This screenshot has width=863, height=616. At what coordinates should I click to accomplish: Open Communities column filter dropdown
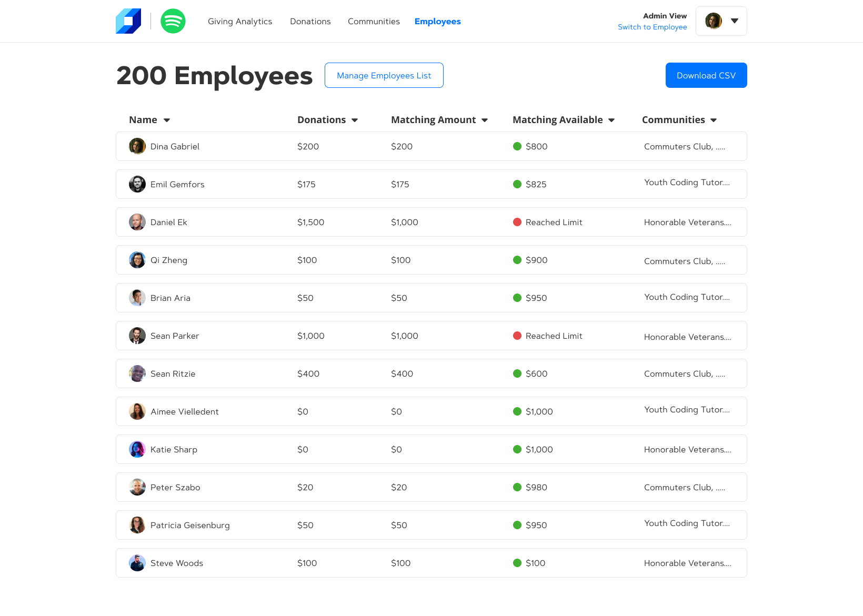714,120
